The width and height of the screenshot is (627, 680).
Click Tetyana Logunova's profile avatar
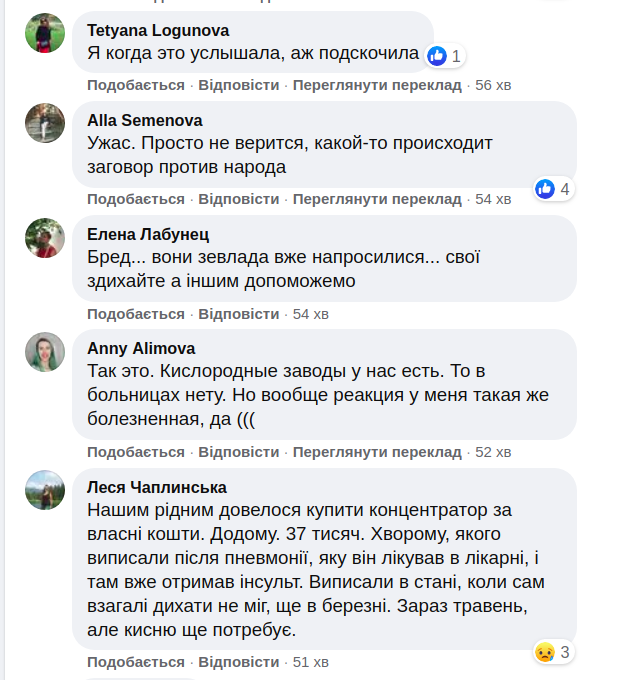click(x=45, y=35)
